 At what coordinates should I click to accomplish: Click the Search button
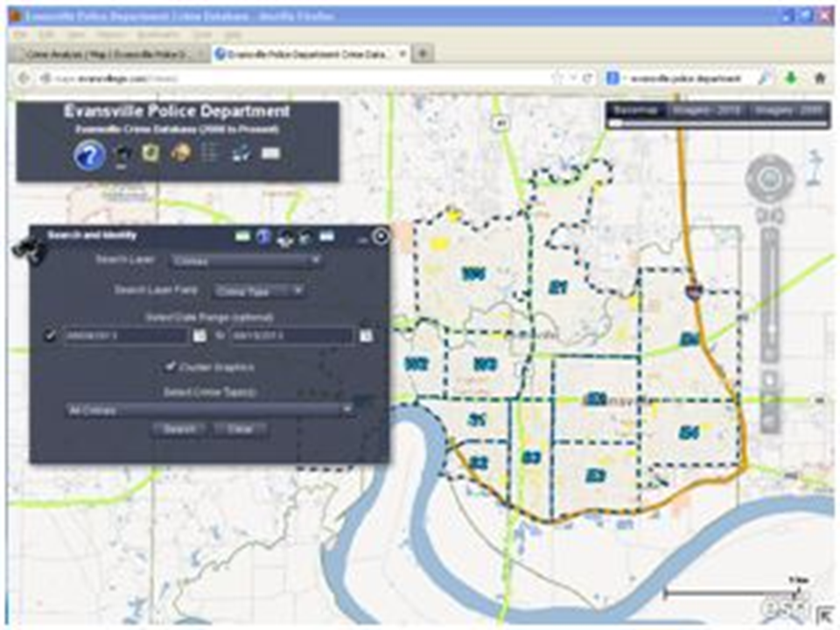(178, 429)
